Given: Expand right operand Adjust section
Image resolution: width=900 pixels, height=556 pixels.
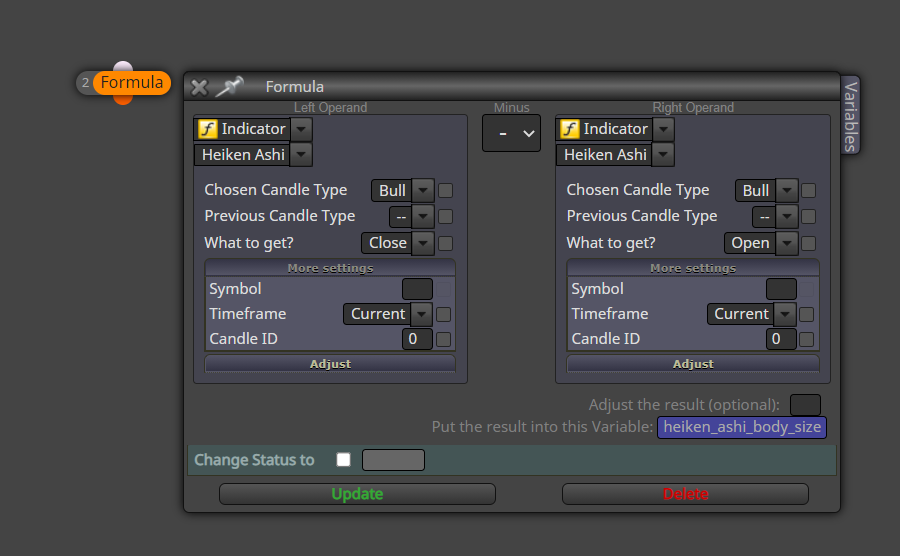Looking at the screenshot, I should click(x=693, y=364).
